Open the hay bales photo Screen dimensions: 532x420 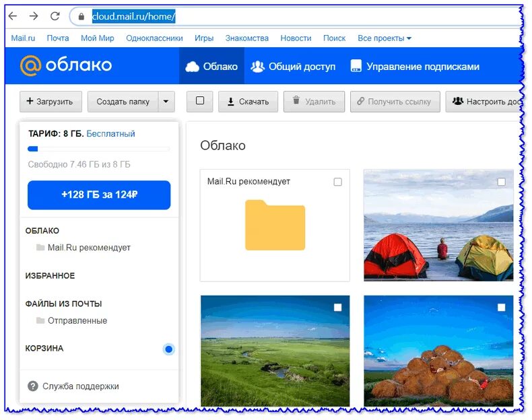[x=438, y=351]
